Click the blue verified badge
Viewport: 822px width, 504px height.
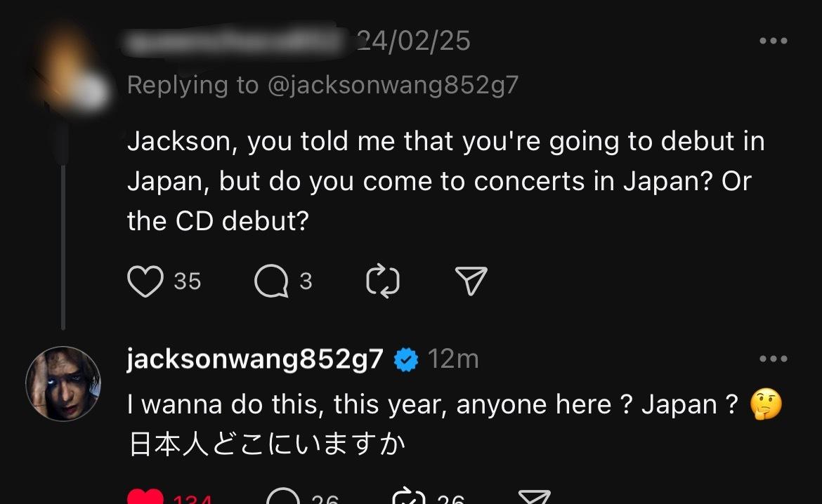click(x=405, y=360)
